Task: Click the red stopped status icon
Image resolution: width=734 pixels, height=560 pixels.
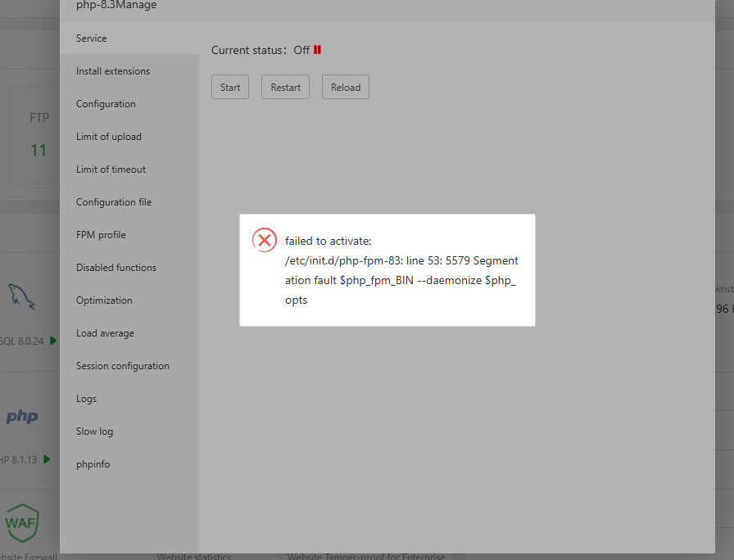Action: pyautogui.click(x=317, y=50)
